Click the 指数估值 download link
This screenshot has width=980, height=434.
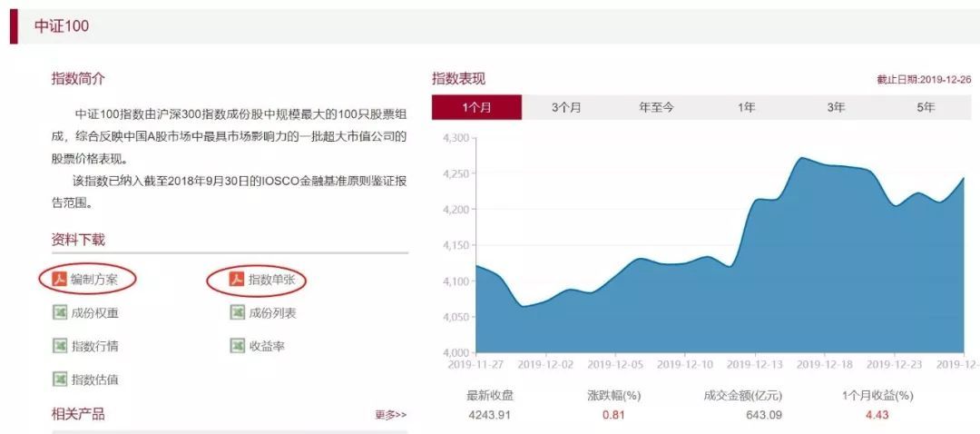[95, 379]
